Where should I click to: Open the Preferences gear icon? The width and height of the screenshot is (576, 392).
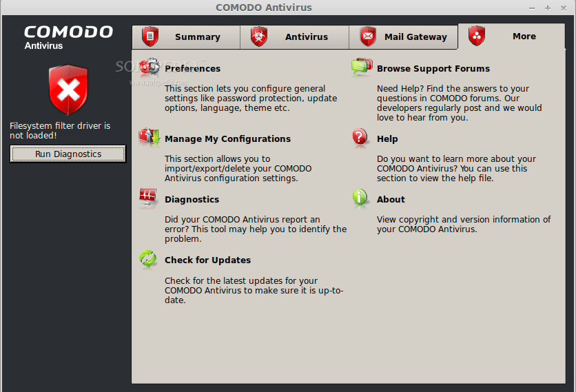(x=149, y=68)
